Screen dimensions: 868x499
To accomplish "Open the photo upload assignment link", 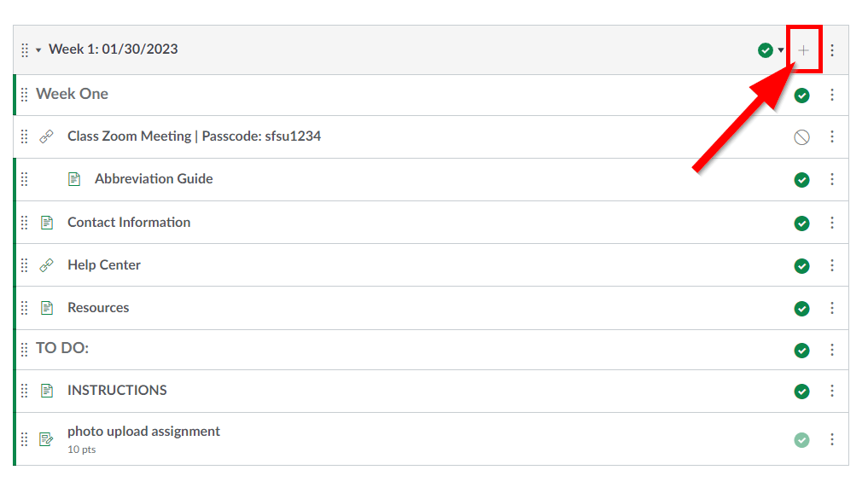I will [143, 432].
